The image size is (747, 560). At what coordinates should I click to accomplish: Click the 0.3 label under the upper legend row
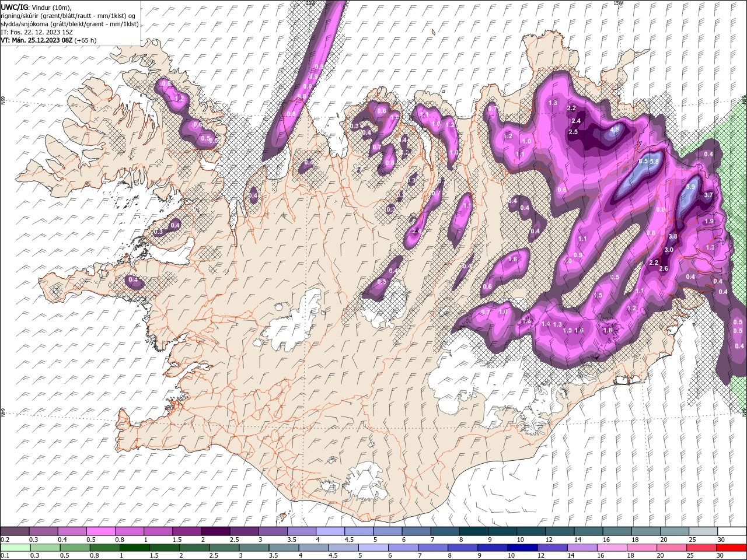(34, 540)
